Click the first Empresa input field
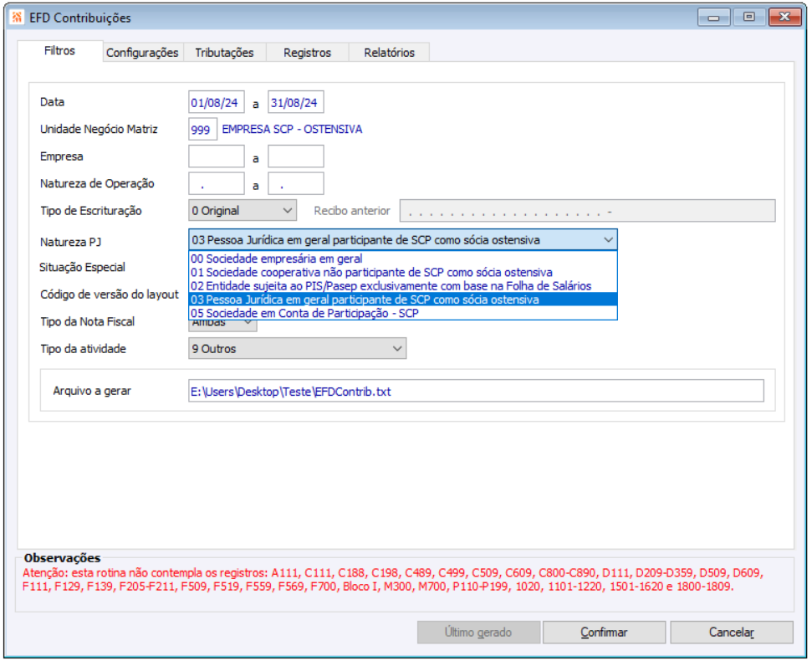The height and width of the screenshot is (661, 812). click(217, 156)
